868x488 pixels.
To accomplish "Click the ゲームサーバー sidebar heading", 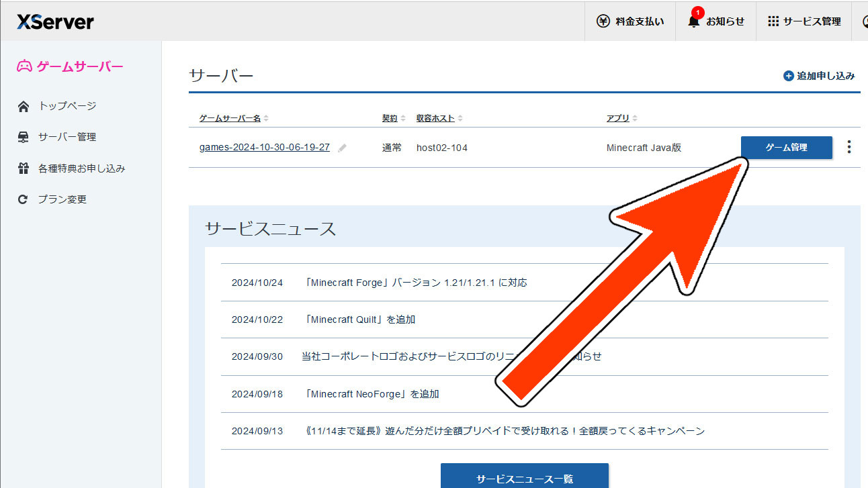I will 71,66.
